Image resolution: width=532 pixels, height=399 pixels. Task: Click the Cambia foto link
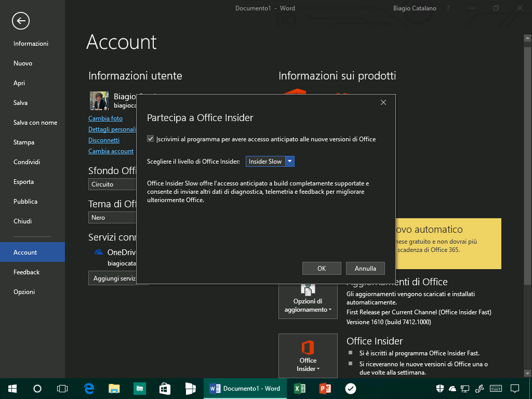pos(105,118)
